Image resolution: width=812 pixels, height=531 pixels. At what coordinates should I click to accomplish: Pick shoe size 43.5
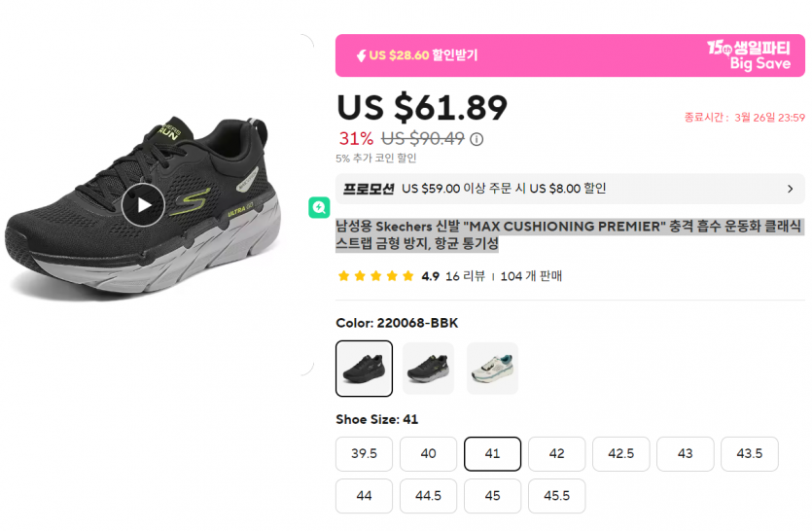pos(750,454)
